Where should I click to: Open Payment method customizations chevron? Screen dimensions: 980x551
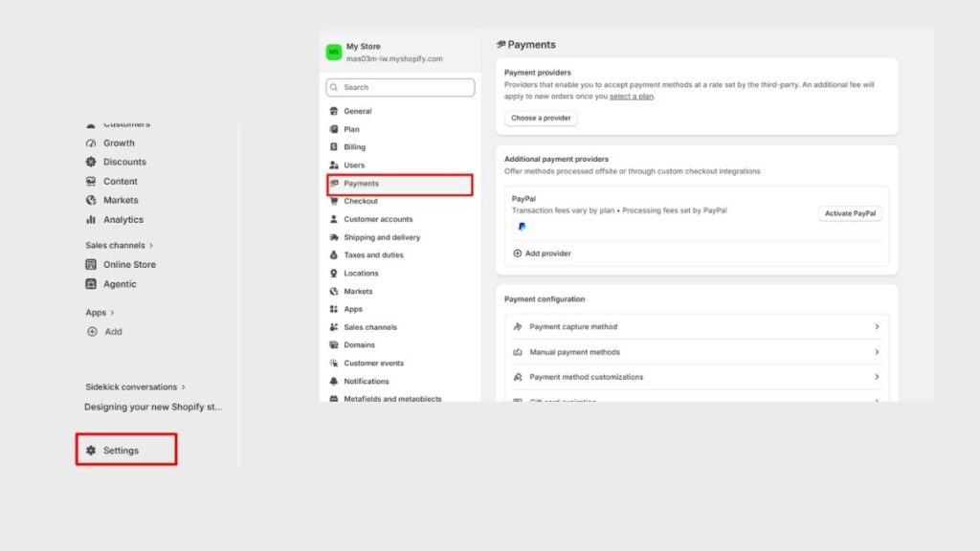pyautogui.click(x=877, y=377)
